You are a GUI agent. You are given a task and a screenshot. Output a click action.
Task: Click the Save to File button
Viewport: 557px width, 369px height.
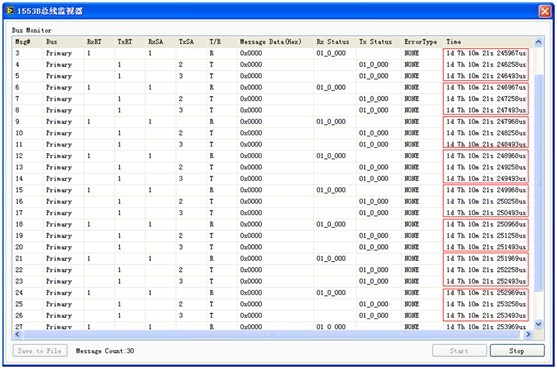tap(40, 351)
